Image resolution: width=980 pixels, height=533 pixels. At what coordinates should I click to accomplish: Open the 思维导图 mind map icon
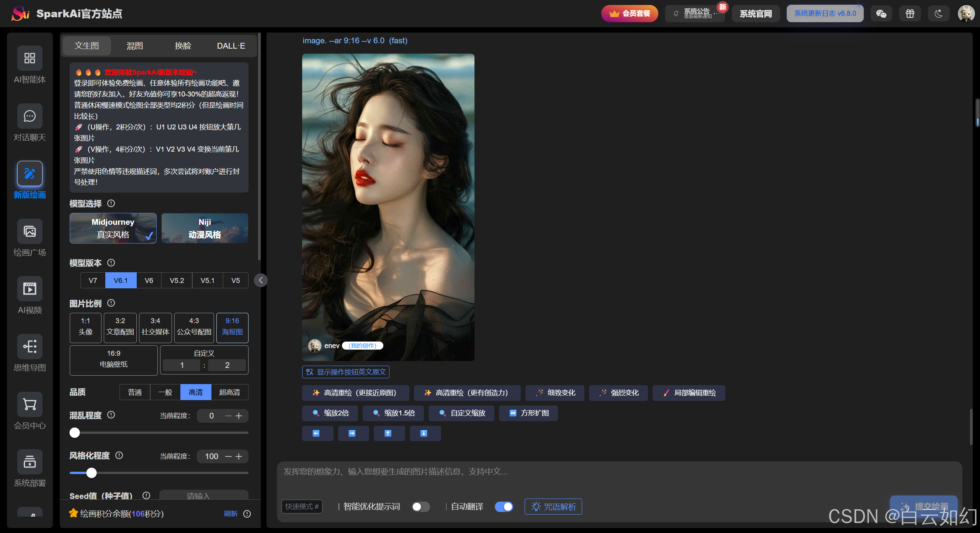click(29, 347)
